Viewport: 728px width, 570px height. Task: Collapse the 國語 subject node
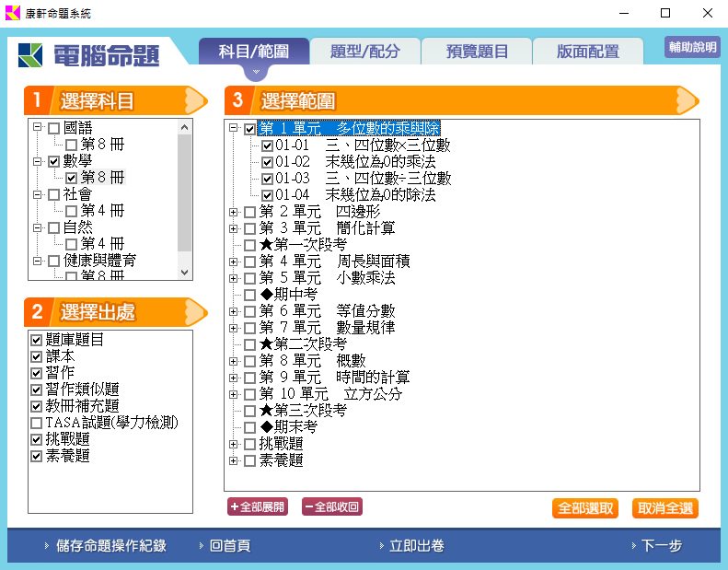click(x=38, y=127)
